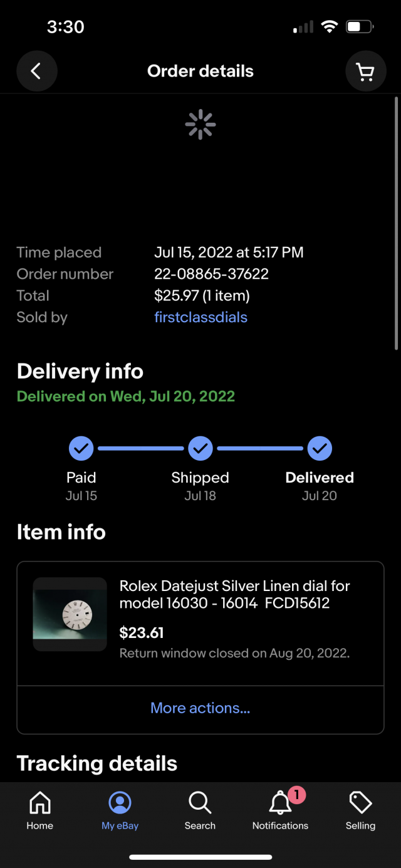The image size is (401, 868).
Task: Tap the Paid step checkmark
Action: coord(81,449)
